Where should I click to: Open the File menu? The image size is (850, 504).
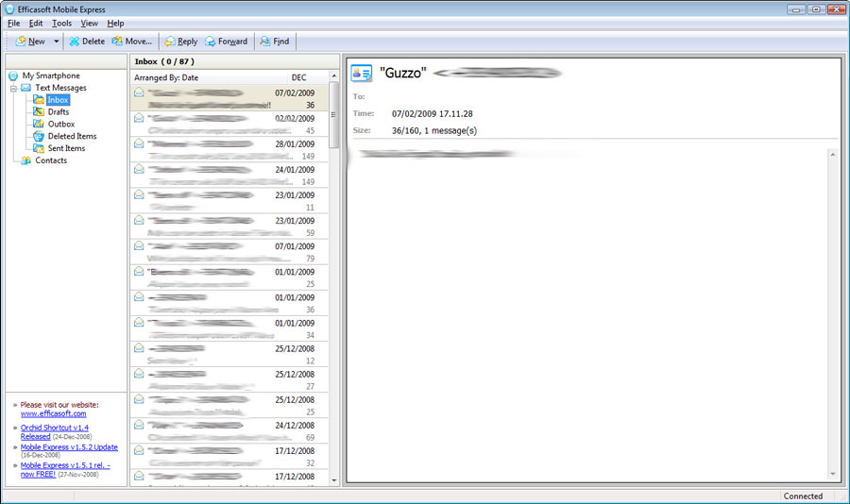13,23
